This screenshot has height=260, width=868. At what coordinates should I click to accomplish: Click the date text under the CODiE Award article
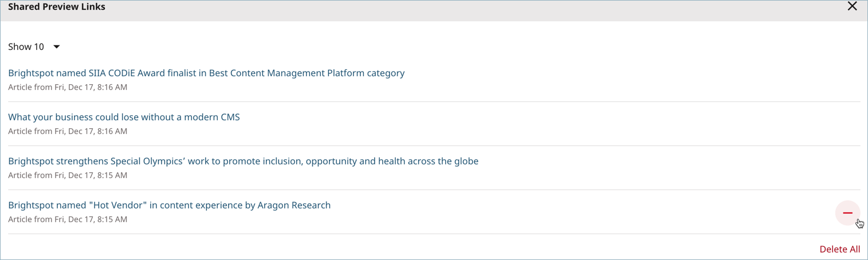point(68,88)
